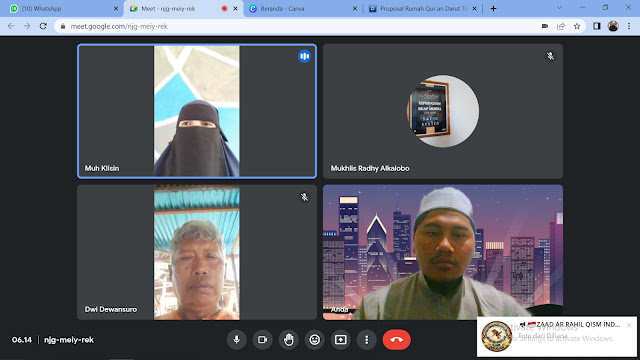Screen dimensions: 640x360
Task: Open Chrome three-dot menu
Action: pyautogui.click(x=629, y=26)
